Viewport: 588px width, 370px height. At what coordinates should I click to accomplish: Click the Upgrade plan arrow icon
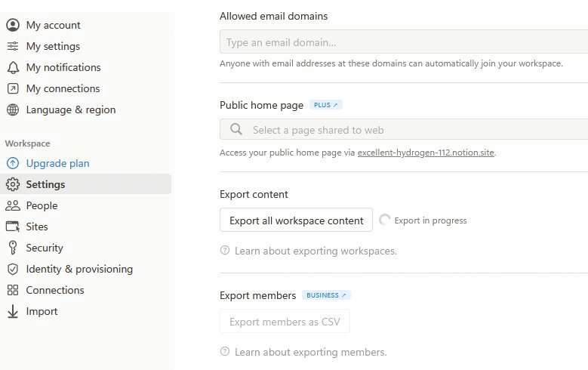coord(13,163)
